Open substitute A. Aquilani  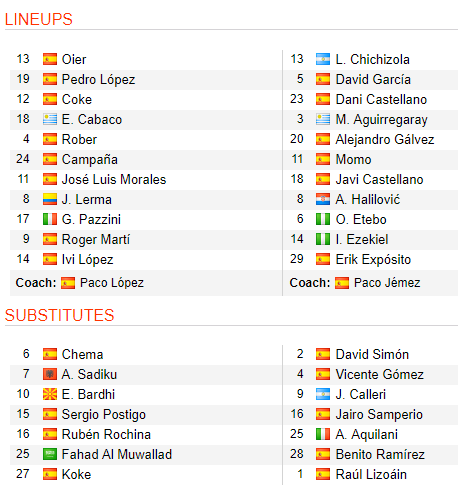click(366, 434)
